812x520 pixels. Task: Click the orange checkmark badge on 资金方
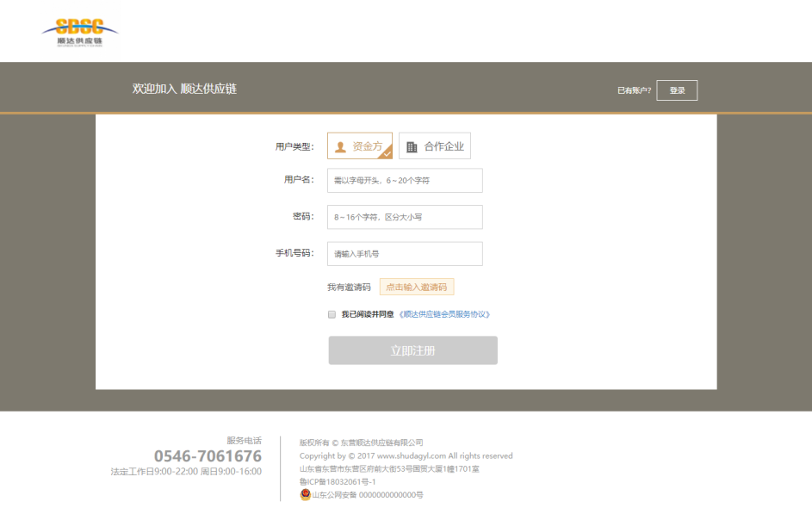tap(387, 155)
